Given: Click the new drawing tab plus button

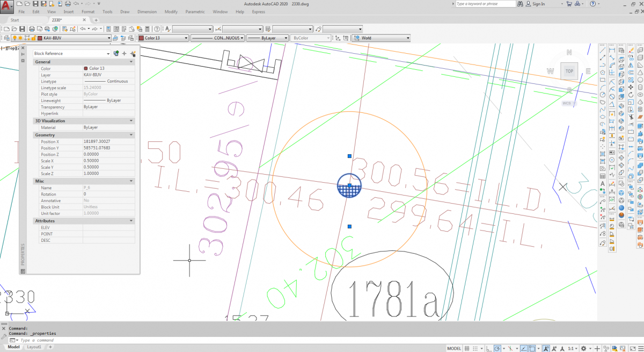Looking at the screenshot, I should click(96, 20).
